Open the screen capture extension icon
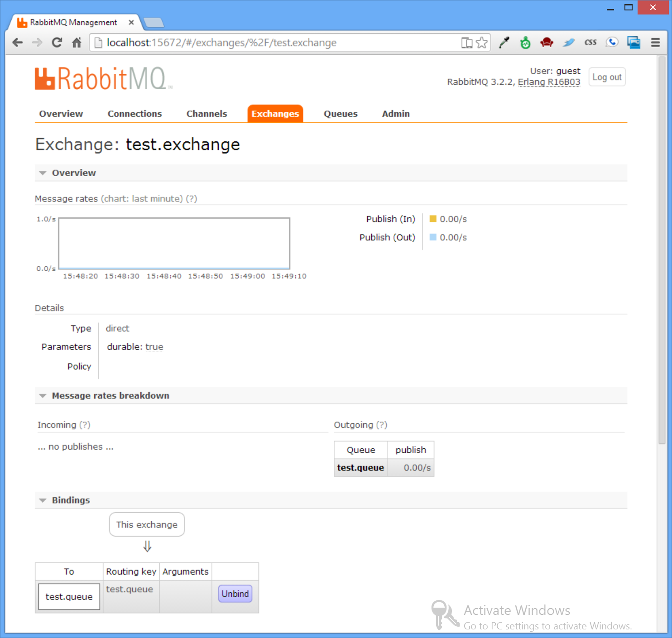672x638 pixels. 634,43
